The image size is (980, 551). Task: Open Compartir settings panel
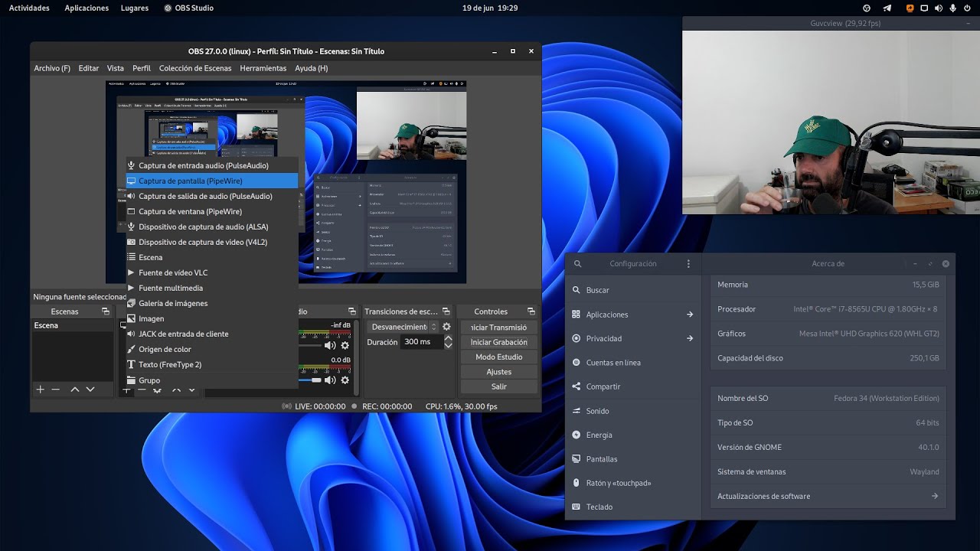[x=633, y=386]
